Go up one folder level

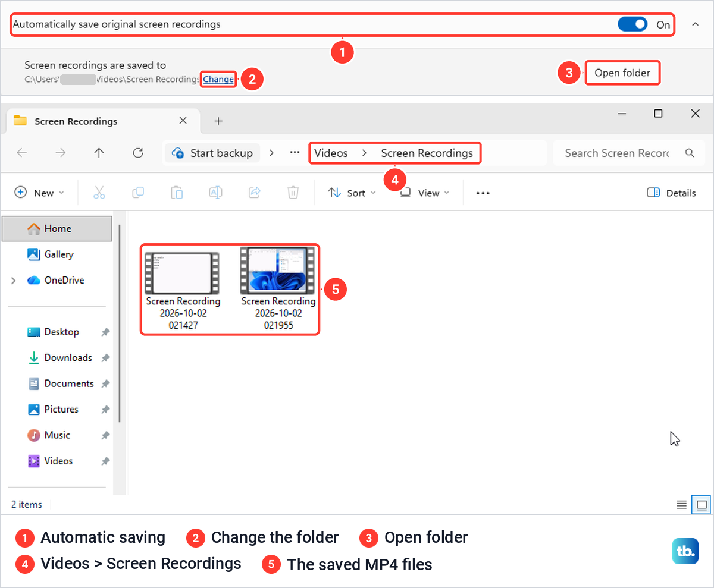click(x=99, y=153)
